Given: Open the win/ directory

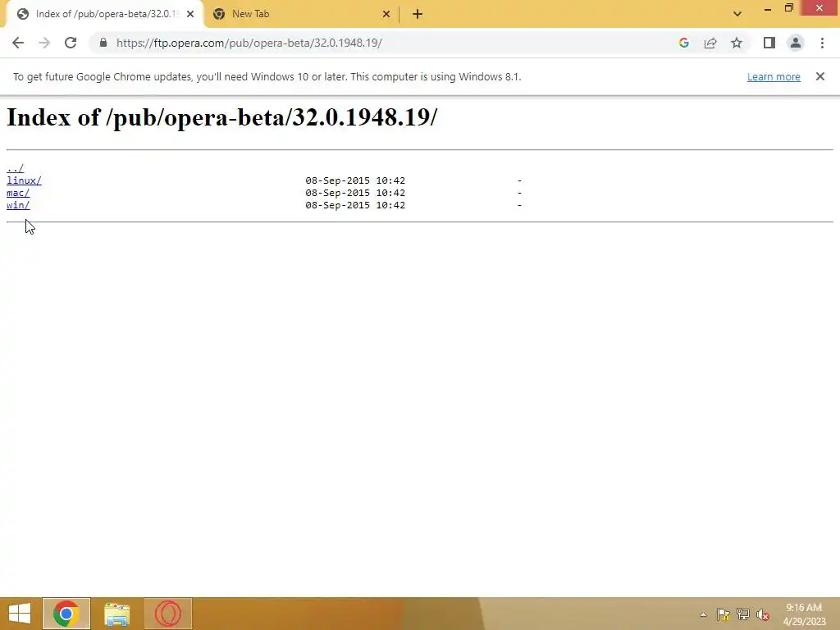Looking at the screenshot, I should (18, 205).
